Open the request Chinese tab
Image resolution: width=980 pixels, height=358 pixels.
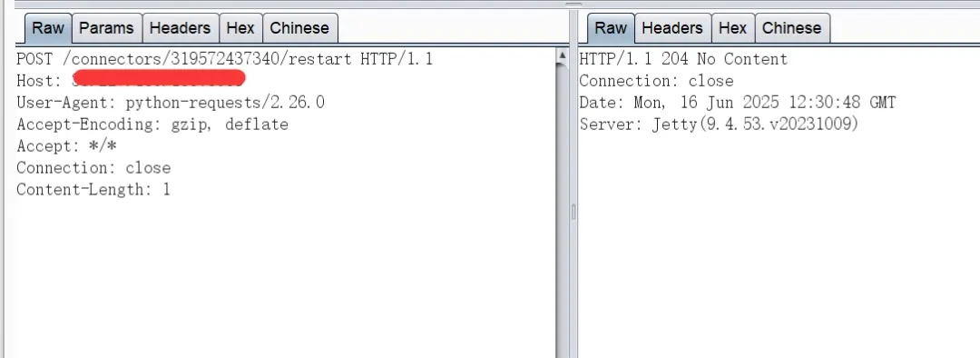point(299,28)
